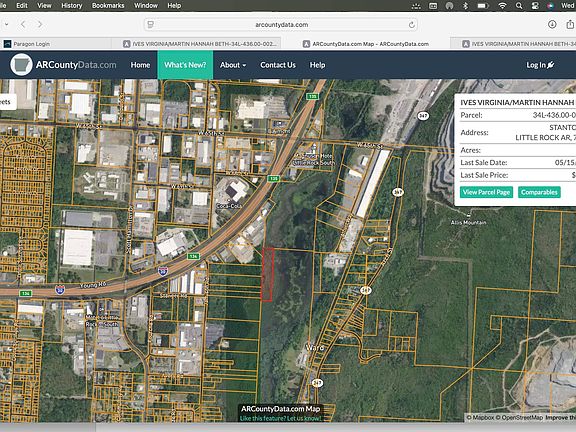
Task: Click the Contact Us link
Action: [278, 65]
